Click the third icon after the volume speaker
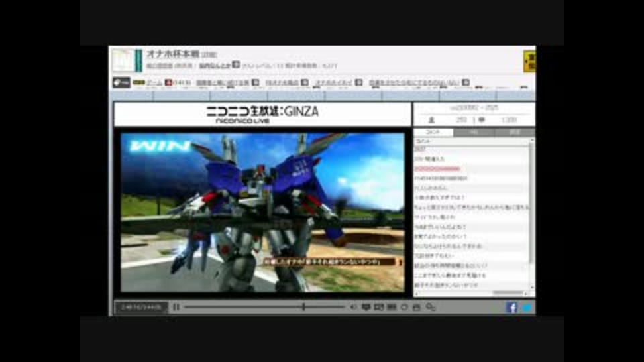The height and width of the screenshot is (362, 644). coord(391,307)
